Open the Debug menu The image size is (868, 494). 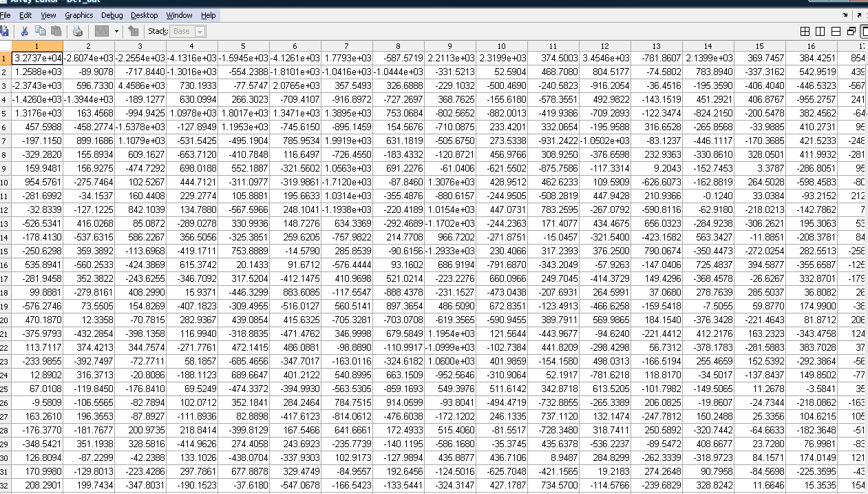112,14
